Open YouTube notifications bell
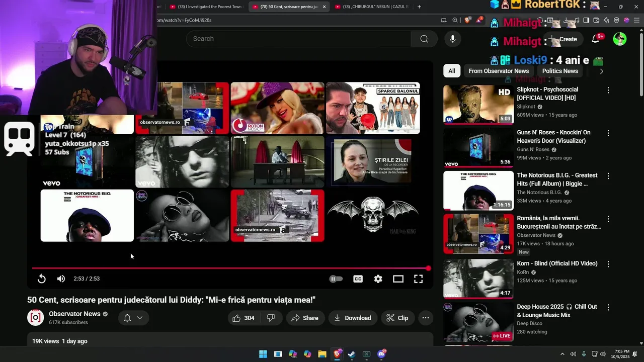 (595, 39)
